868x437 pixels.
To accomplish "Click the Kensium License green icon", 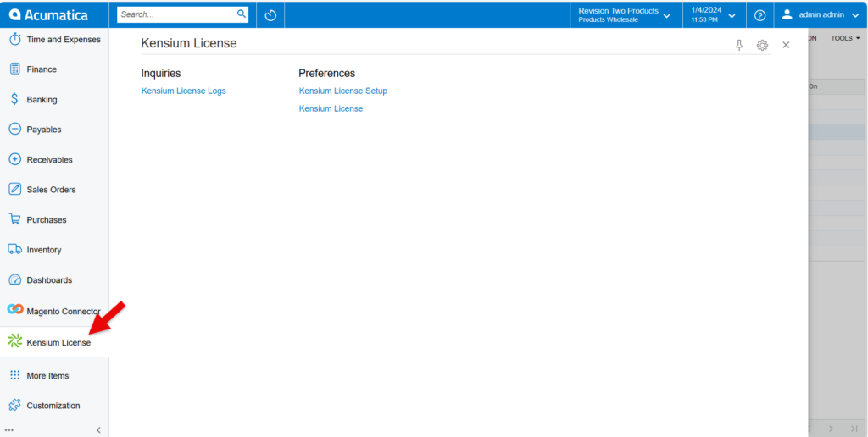I will [x=15, y=341].
